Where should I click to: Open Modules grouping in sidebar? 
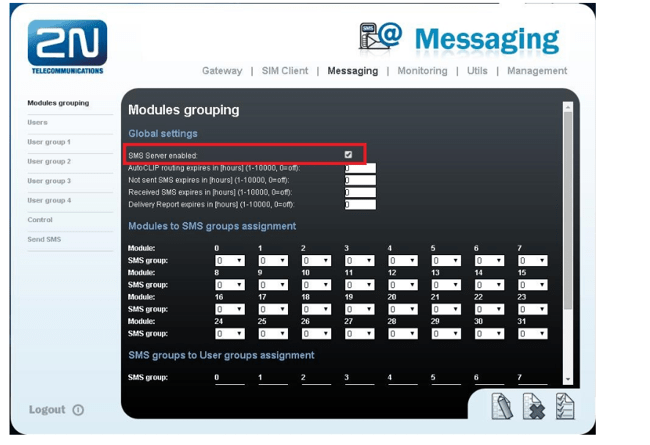point(58,103)
